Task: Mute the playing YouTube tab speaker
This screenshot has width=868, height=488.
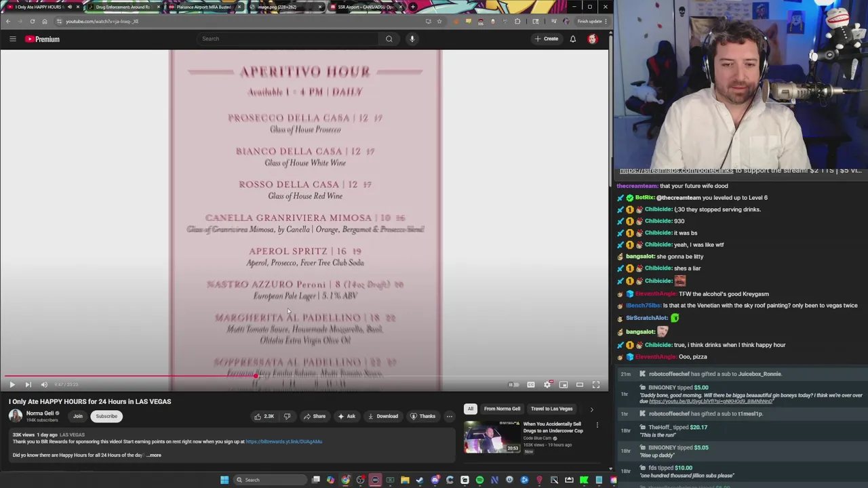Action: point(70,7)
